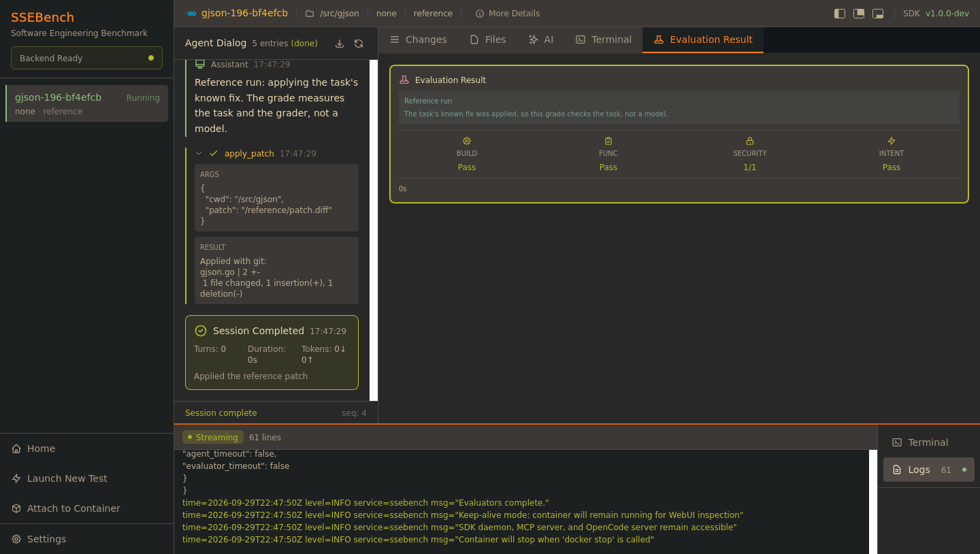Click the More Details info button
Image resolution: width=980 pixels, height=554 pixels.
pos(507,14)
